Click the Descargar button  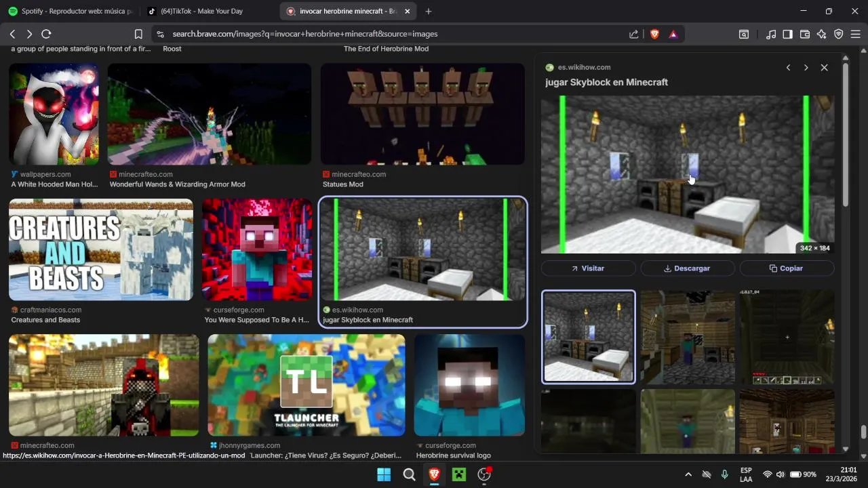[688, 268]
